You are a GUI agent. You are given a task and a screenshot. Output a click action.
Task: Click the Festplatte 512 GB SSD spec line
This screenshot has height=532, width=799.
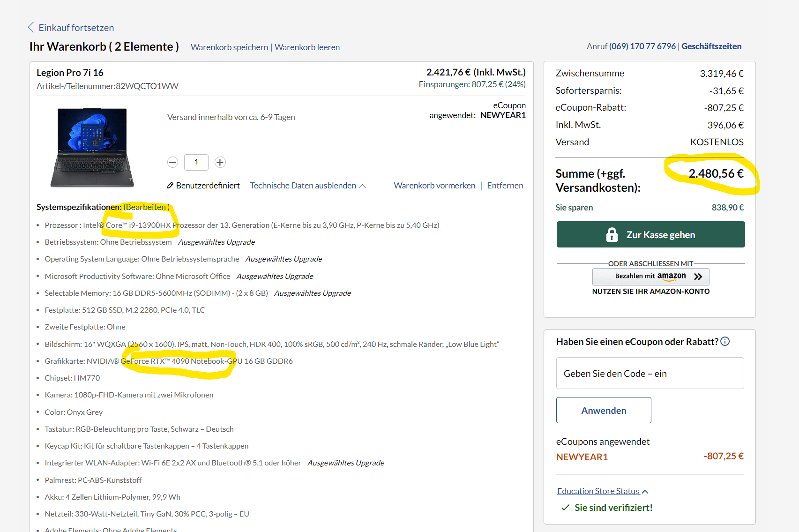(x=125, y=310)
